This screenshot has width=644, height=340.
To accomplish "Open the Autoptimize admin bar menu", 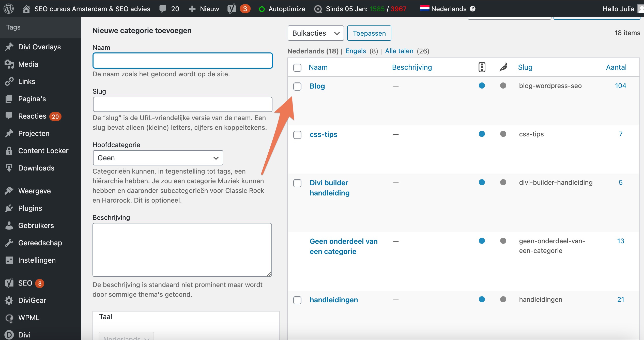I will (287, 9).
